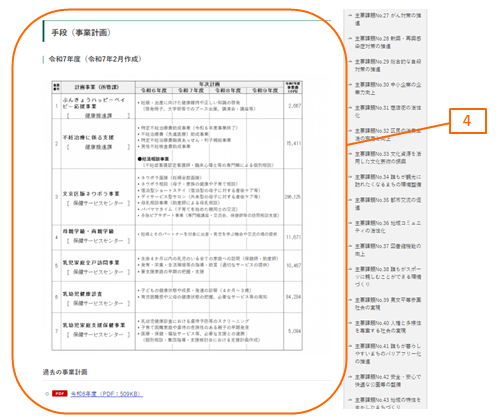Click row 4 母親学級・両親学級

coord(88,231)
